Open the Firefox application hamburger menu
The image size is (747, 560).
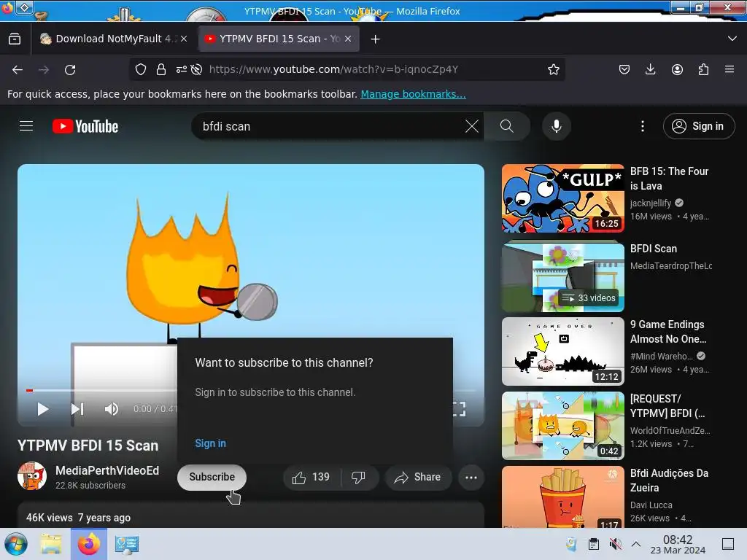(x=729, y=69)
